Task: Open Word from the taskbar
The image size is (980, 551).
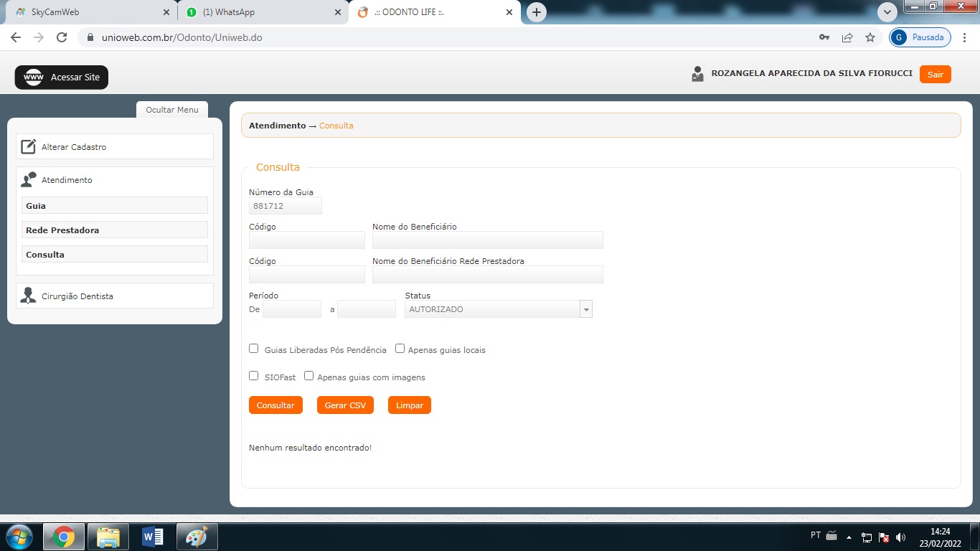Action: pyautogui.click(x=153, y=537)
